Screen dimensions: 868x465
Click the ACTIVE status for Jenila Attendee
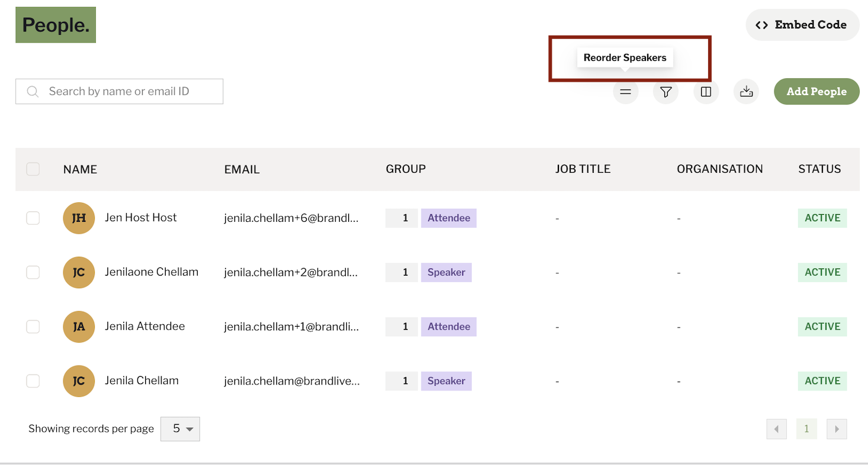pos(822,327)
